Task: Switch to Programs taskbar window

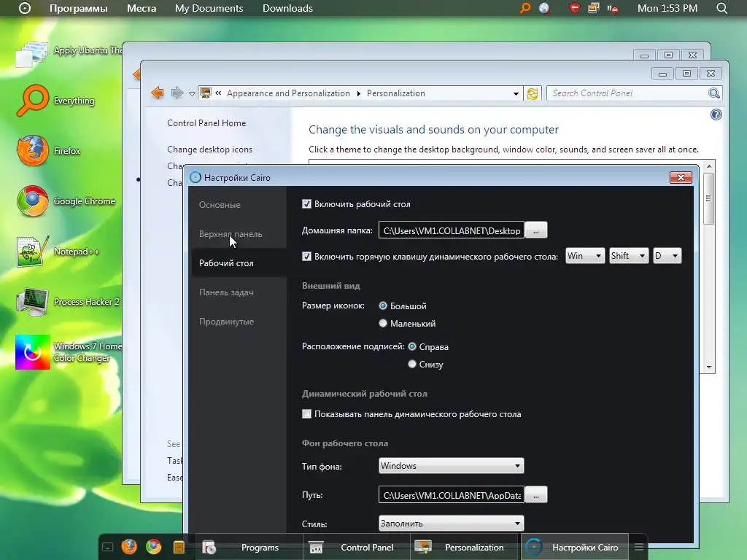Action: [x=249, y=547]
